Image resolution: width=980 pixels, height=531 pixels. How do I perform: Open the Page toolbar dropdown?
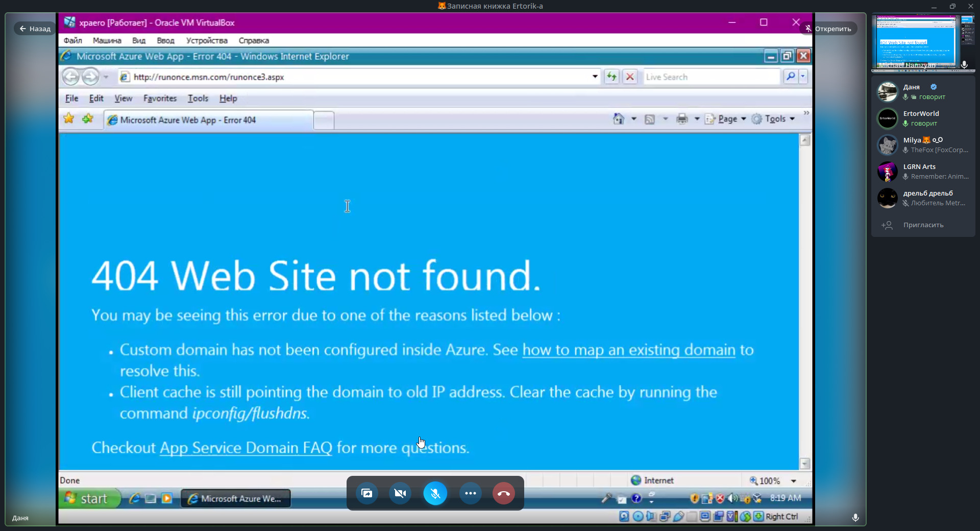click(x=726, y=119)
